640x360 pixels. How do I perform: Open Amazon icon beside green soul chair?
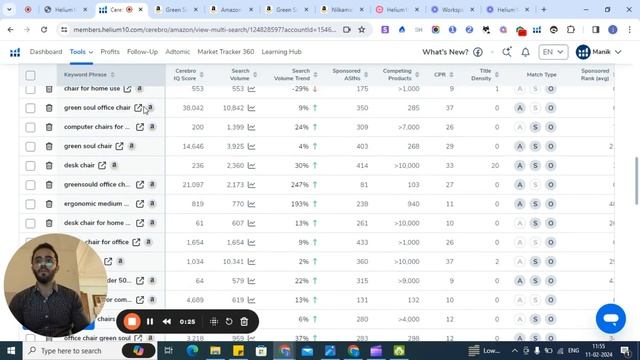131,146
